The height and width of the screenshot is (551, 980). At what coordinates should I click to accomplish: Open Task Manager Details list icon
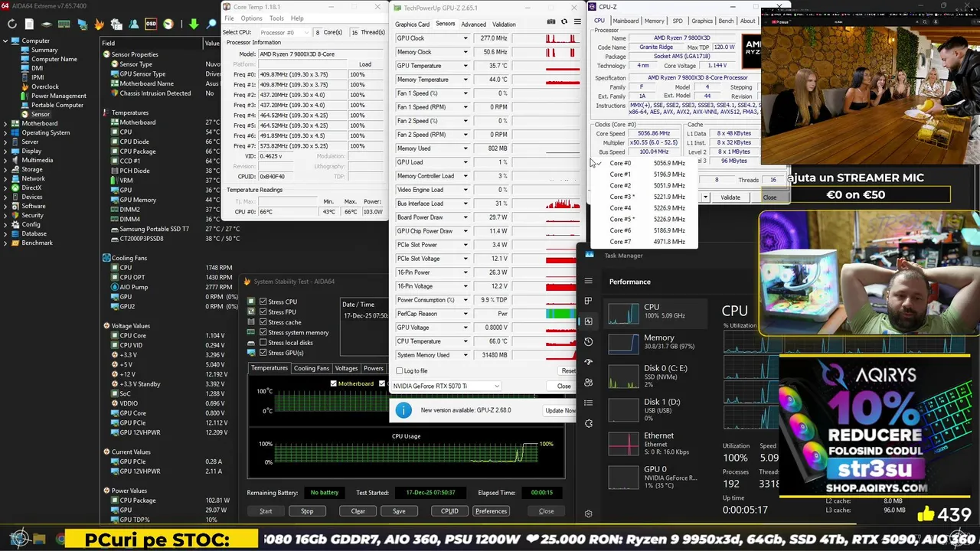pyautogui.click(x=588, y=403)
